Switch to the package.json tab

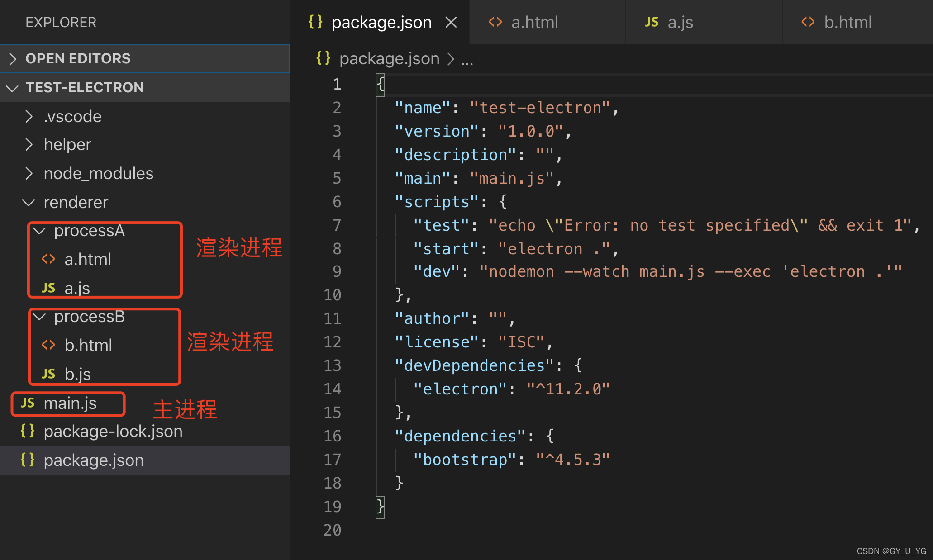(x=379, y=22)
